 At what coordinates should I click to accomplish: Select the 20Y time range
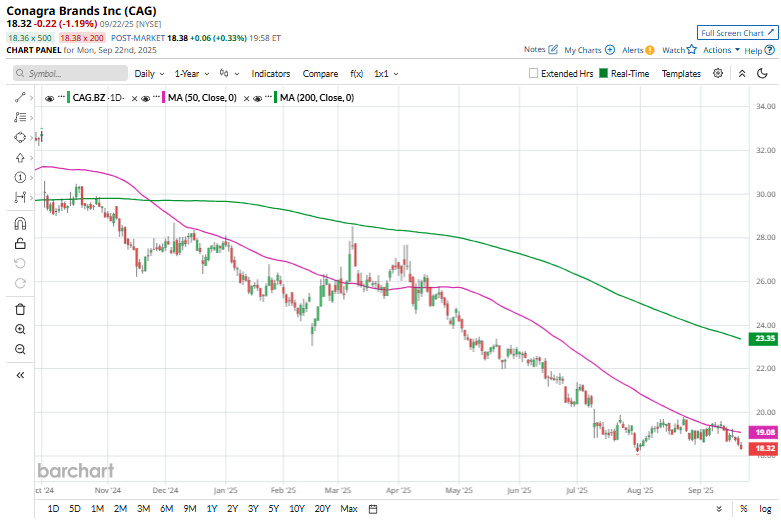(x=322, y=509)
